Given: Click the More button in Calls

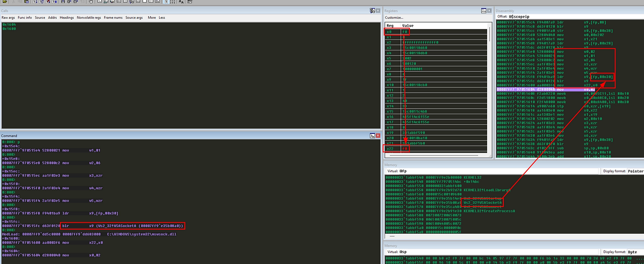Looking at the screenshot, I should point(152,17).
